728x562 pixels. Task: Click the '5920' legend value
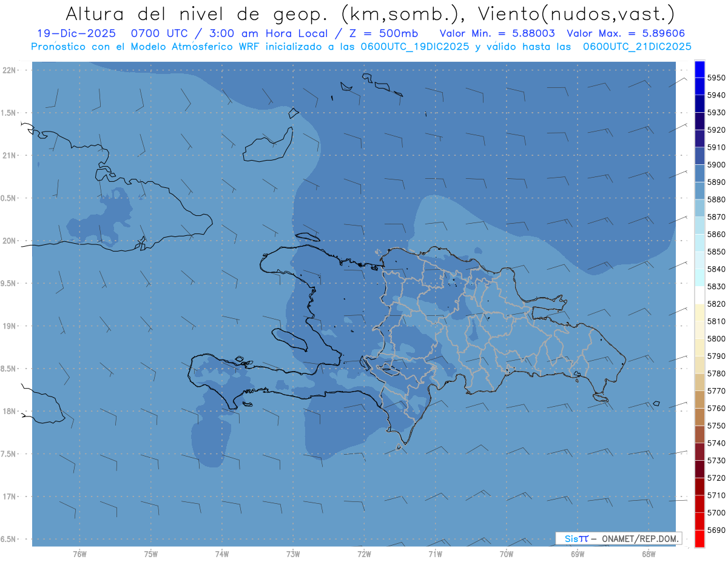point(716,130)
